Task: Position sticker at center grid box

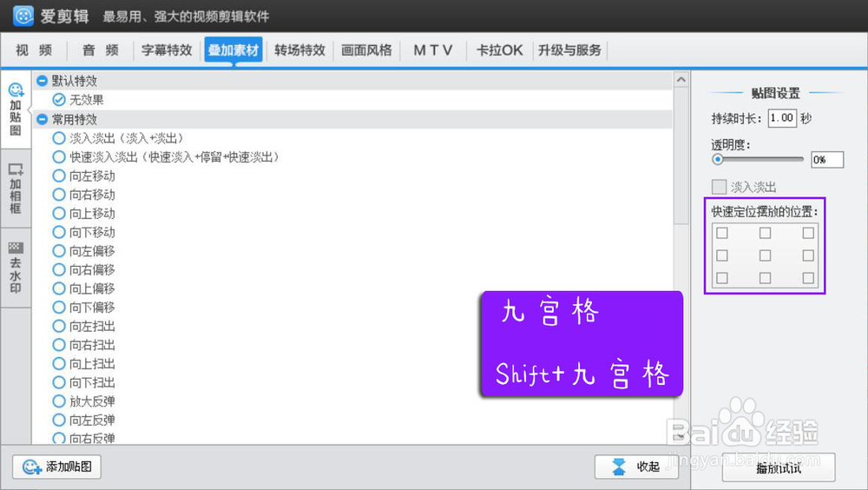Action: coord(765,255)
